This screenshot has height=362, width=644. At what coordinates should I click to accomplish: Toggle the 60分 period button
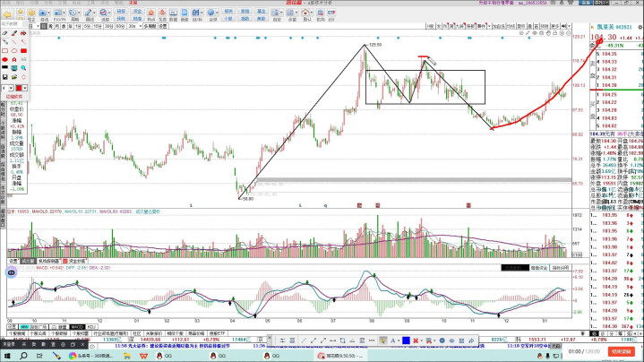(x=122, y=27)
